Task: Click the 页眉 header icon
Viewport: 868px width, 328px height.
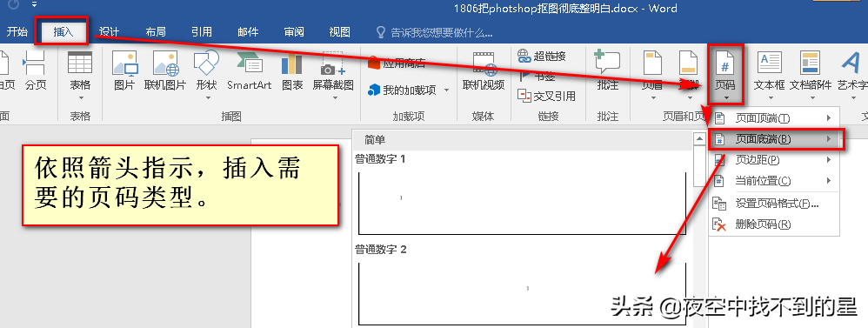Action: 652,63
